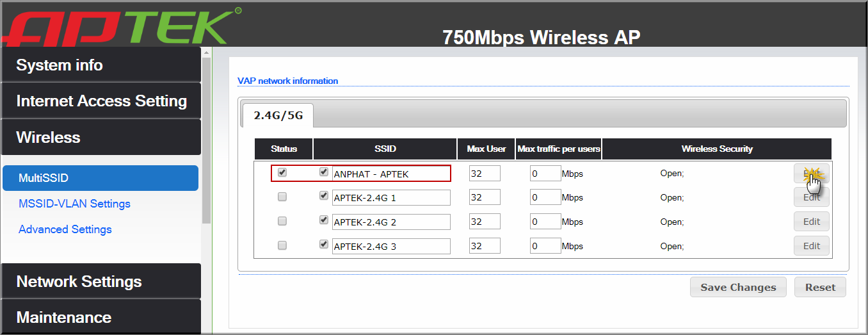The height and width of the screenshot is (335, 868).
Task: Click Max traffic per users header
Action: 559,149
